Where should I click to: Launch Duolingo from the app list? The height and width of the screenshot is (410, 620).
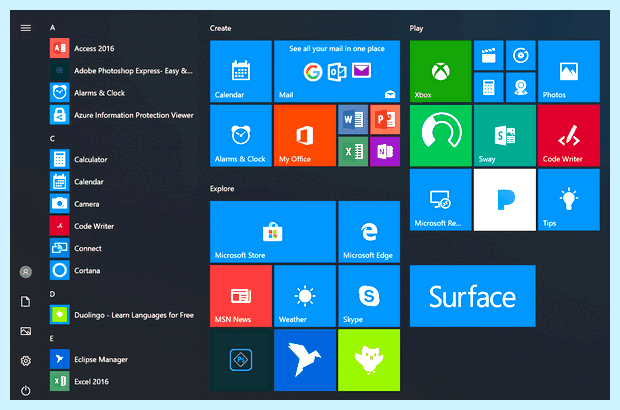(123, 315)
